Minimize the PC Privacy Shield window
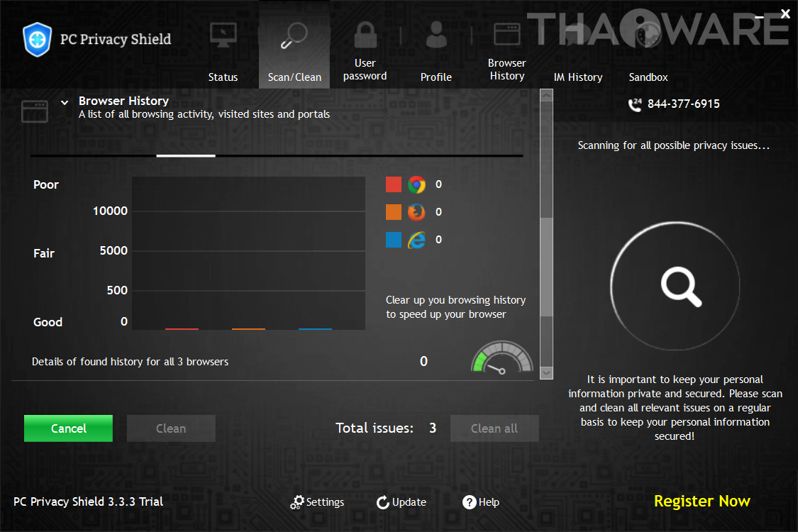The image size is (798, 532). [x=759, y=17]
